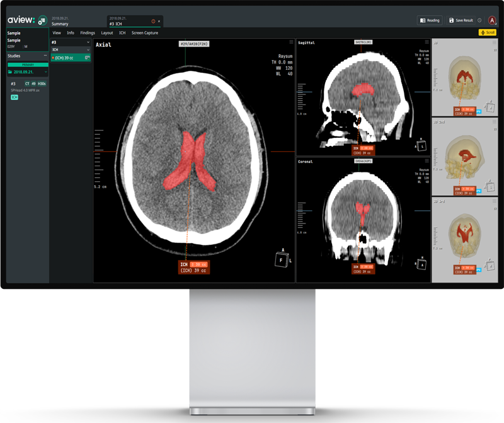The image size is (504, 423).
Task: Click the ICH tag under series #3
Action: 14,97
